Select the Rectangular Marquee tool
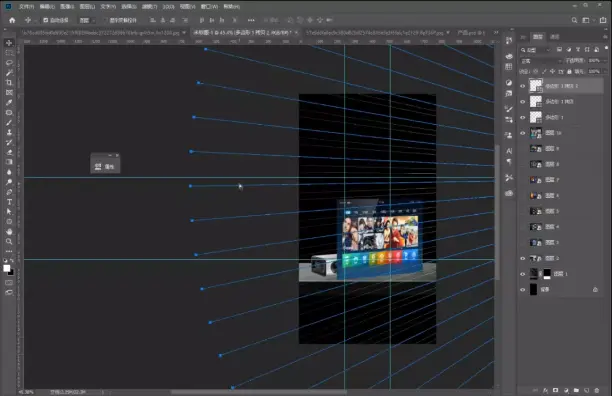Screen dimensions: 612x396 [x=9, y=53]
